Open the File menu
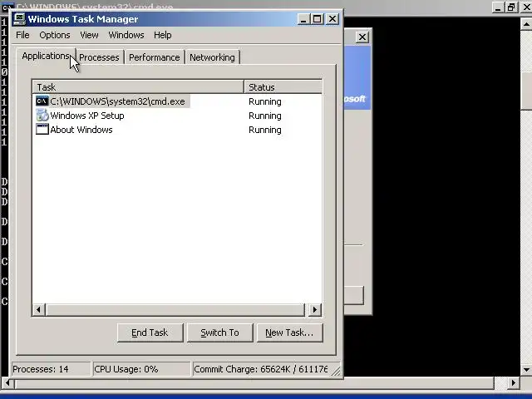532x399 pixels. (x=22, y=35)
